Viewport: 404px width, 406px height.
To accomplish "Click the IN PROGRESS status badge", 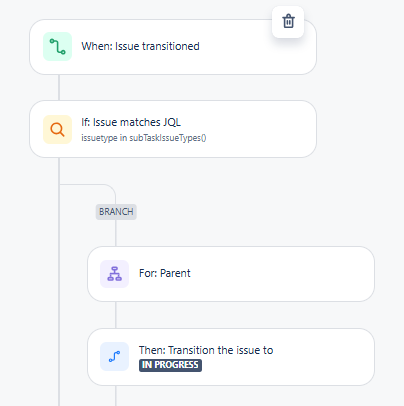I will (x=170, y=365).
